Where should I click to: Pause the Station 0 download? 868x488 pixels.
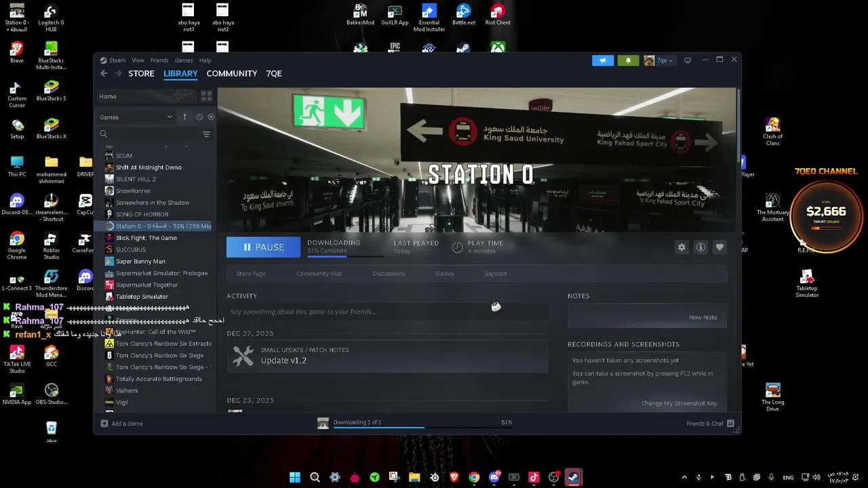pyautogui.click(x=263, y=247)
